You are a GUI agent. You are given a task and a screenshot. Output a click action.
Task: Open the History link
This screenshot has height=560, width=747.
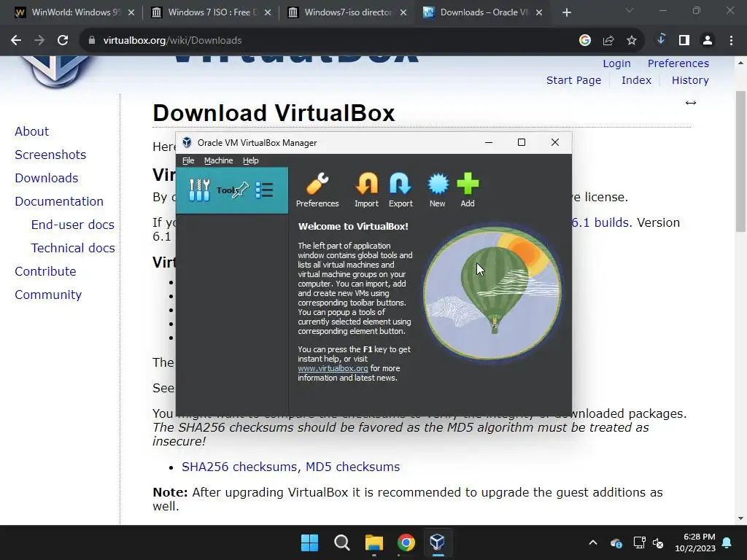[x=690, y=80]
